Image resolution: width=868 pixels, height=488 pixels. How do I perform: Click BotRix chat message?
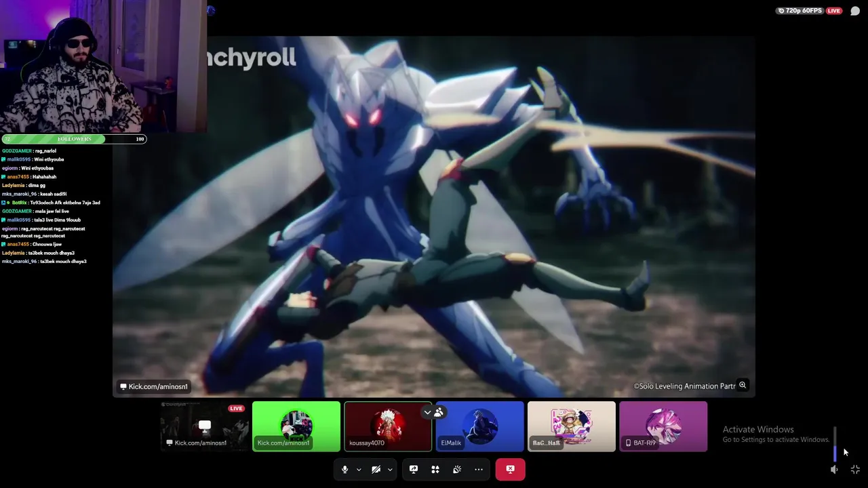tap(51, 203)
